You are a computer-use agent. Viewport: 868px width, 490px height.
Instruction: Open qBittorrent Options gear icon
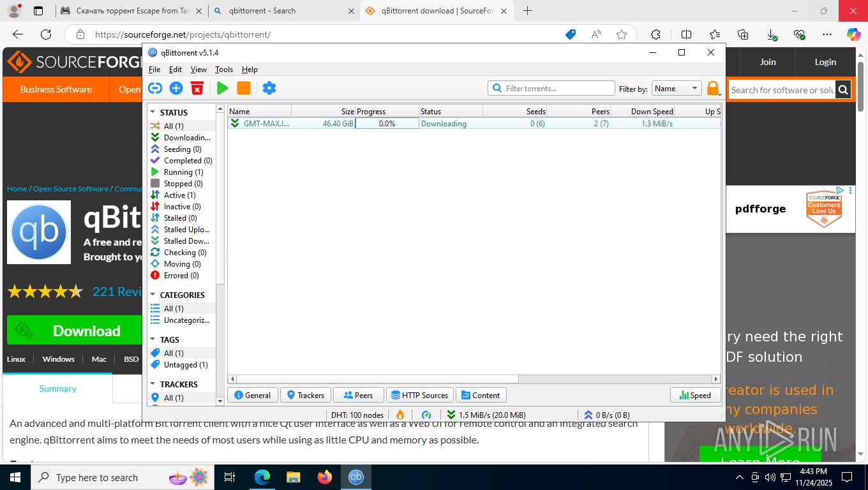269,88
